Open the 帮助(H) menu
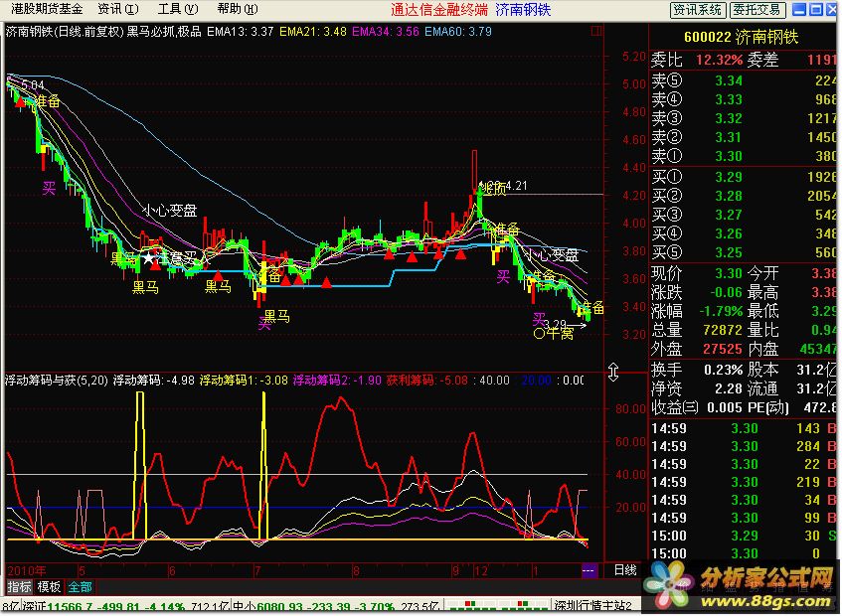This screenshot has height=616, width=842. [238, 9]
